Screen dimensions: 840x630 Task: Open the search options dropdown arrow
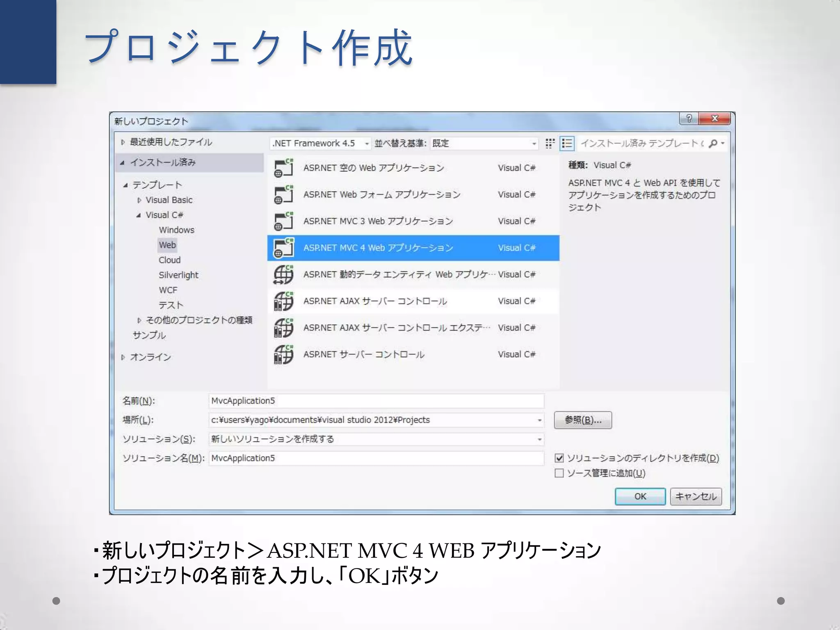(x=723, y=143)
